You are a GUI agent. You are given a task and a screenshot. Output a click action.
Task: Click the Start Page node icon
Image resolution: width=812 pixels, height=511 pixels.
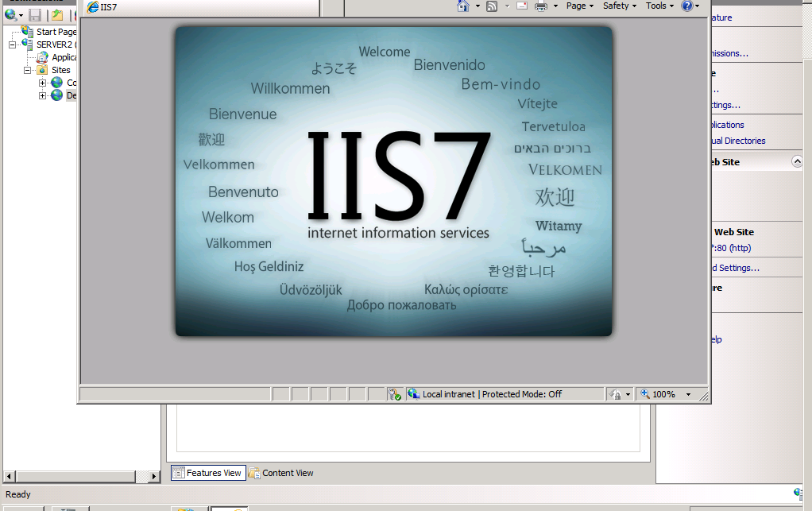coord(28,31)
